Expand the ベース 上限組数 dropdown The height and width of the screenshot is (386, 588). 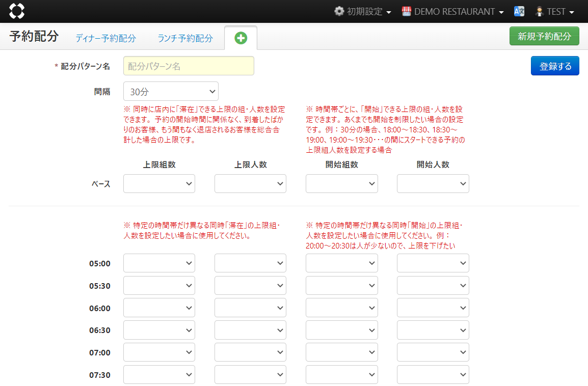point(159,184)
